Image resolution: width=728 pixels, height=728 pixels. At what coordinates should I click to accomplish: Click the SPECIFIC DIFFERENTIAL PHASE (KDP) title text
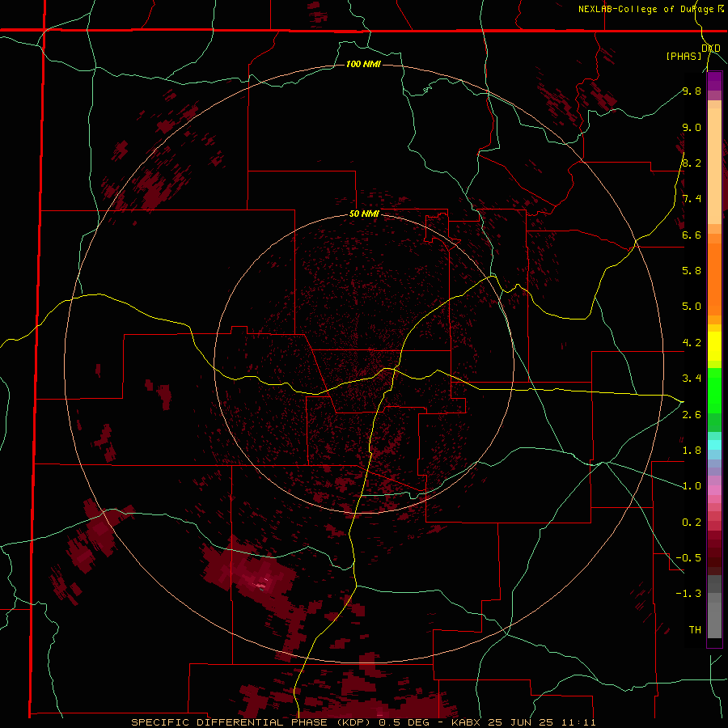click(x=252, y=722)
